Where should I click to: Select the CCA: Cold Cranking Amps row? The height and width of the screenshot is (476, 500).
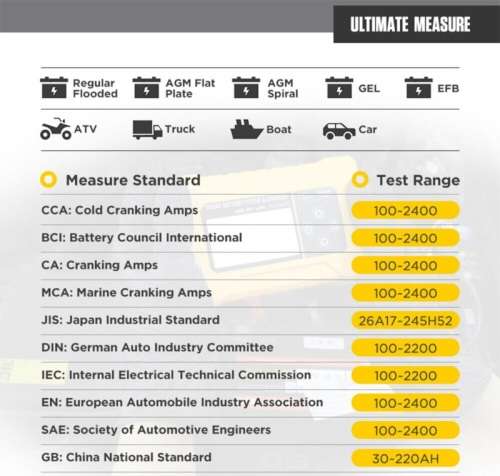pyautogui.click(x=250, y=210)
